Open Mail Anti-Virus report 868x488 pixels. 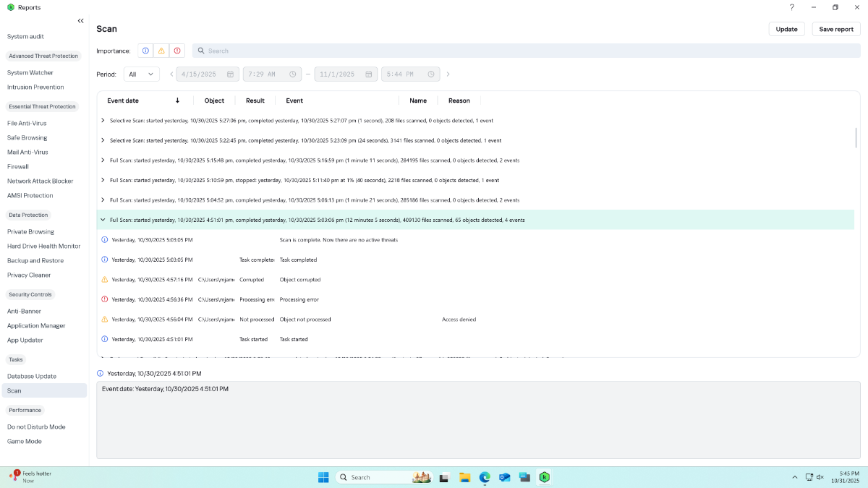(27, 152)
